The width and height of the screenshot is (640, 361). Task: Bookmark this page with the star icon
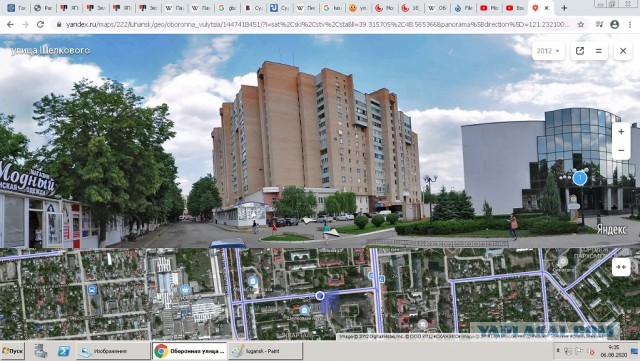tap(580, 25)
